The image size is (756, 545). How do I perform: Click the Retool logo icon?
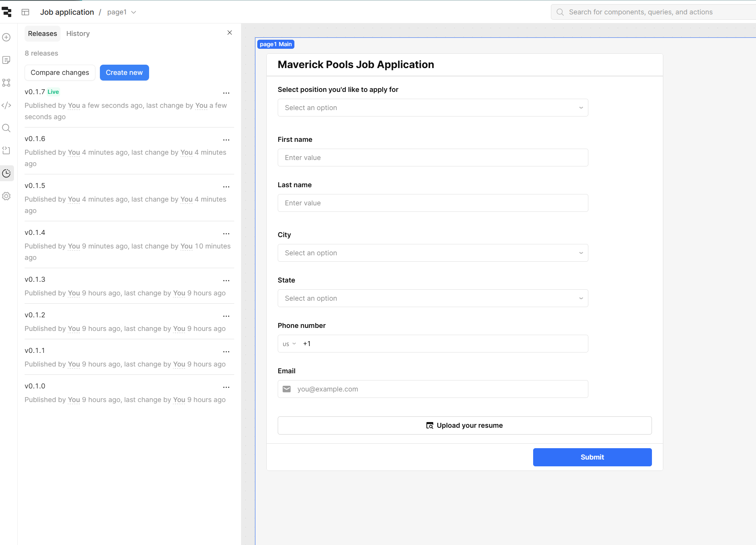pyautogui.click(x=7, y=12)
